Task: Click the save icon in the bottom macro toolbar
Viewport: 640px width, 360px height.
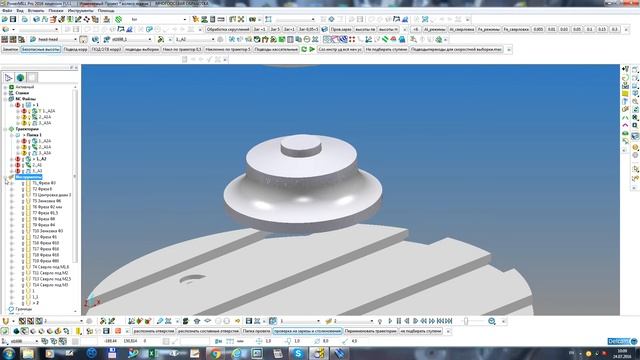Action: (106, 331)
